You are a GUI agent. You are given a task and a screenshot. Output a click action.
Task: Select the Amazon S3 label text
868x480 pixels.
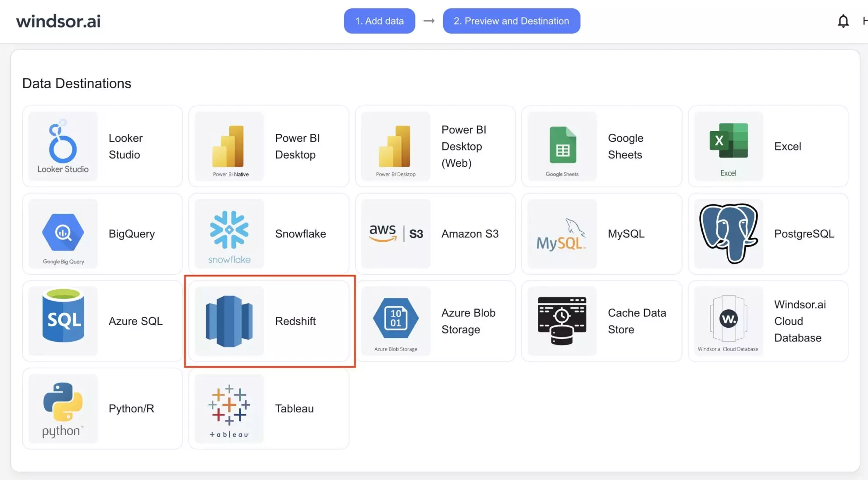click(470, 233)
